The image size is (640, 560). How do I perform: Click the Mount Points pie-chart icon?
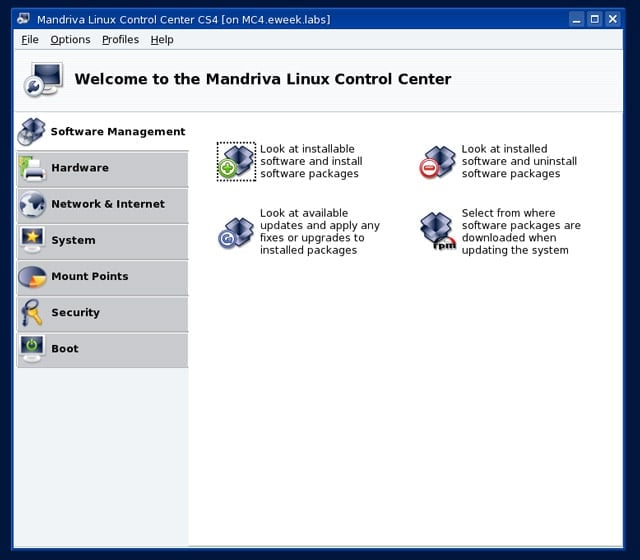pos(32,277)
